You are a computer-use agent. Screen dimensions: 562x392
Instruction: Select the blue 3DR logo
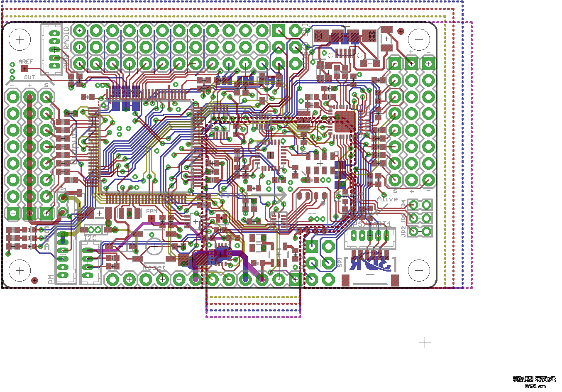[370, 261]
